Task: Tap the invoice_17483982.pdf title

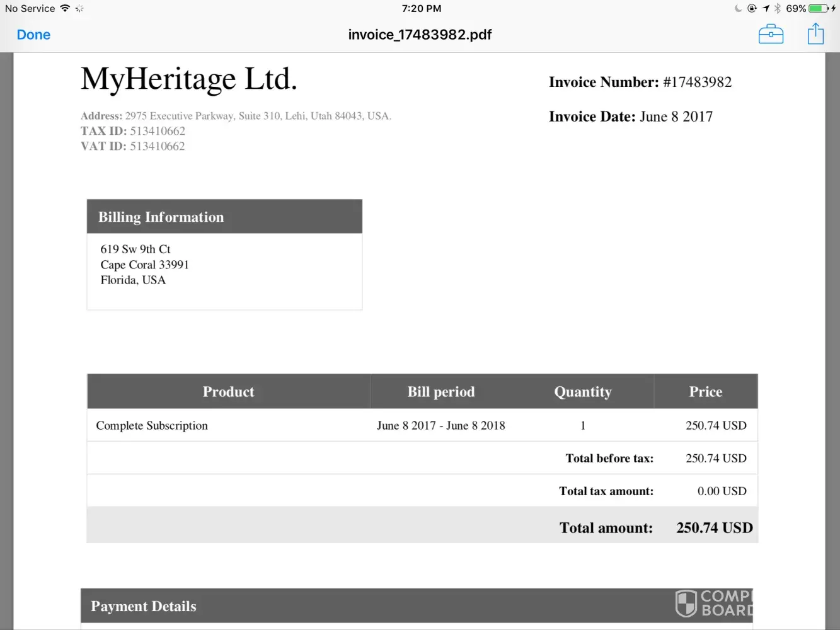Action: [420, 35]
